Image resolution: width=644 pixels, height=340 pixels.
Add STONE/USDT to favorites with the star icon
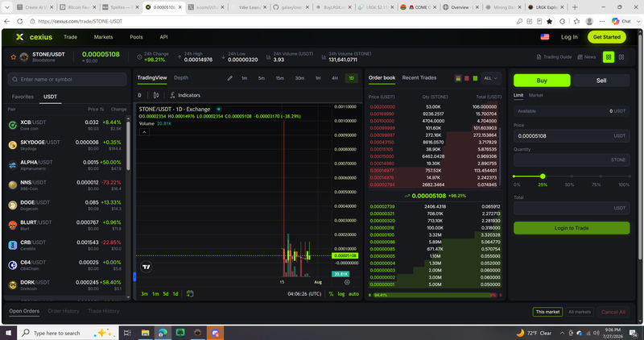tap(13, 57)
